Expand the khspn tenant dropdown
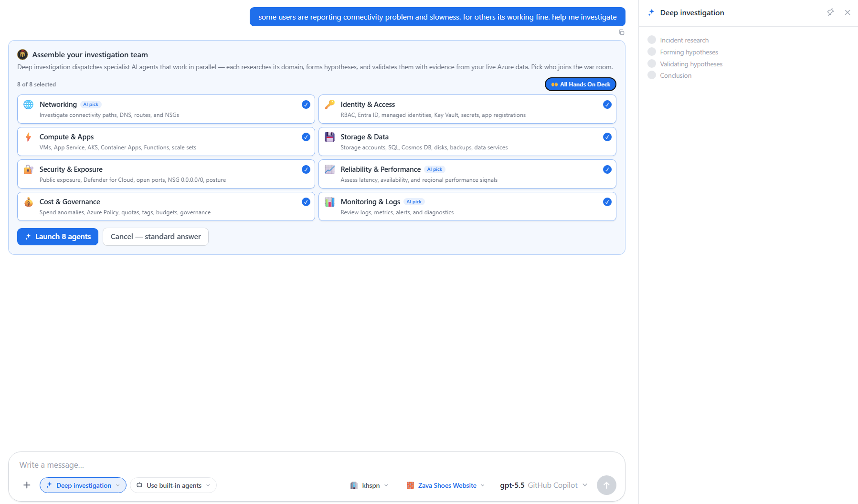 pyautogui.click(x=370, y=485)
